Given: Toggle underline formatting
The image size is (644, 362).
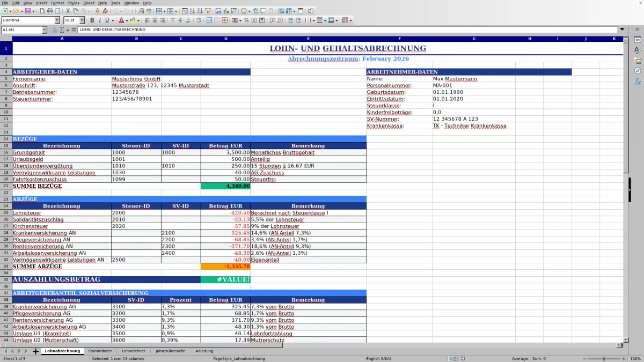Looking at the screenshot, I should pos(107,20).
